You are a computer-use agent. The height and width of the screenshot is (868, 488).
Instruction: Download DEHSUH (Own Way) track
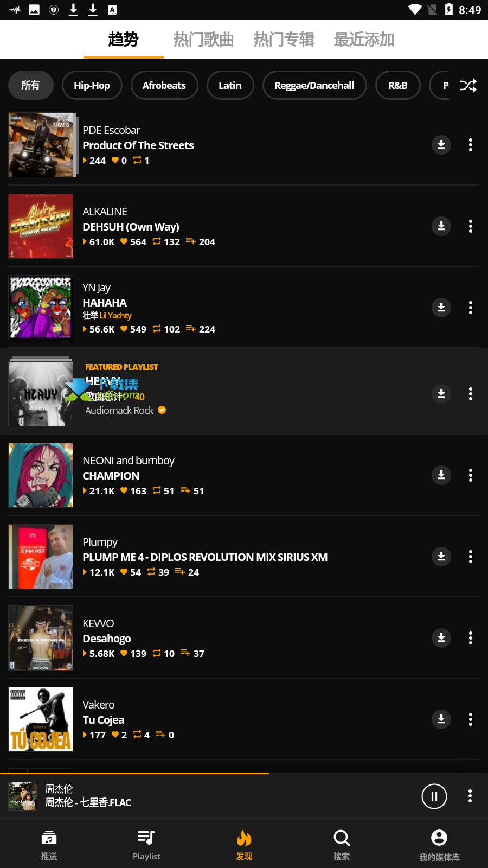(x=441, y=226)
